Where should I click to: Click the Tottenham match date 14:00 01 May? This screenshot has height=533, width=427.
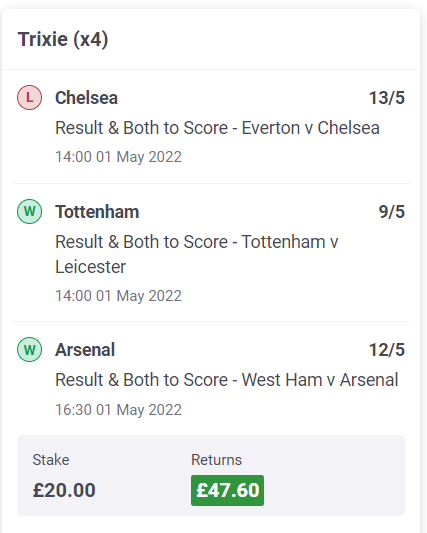point(119,296)
